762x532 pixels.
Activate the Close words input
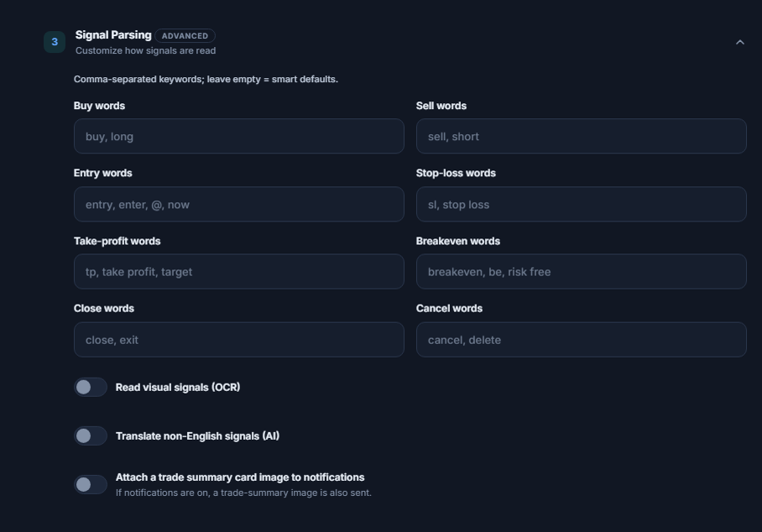[x=238, y=340]
